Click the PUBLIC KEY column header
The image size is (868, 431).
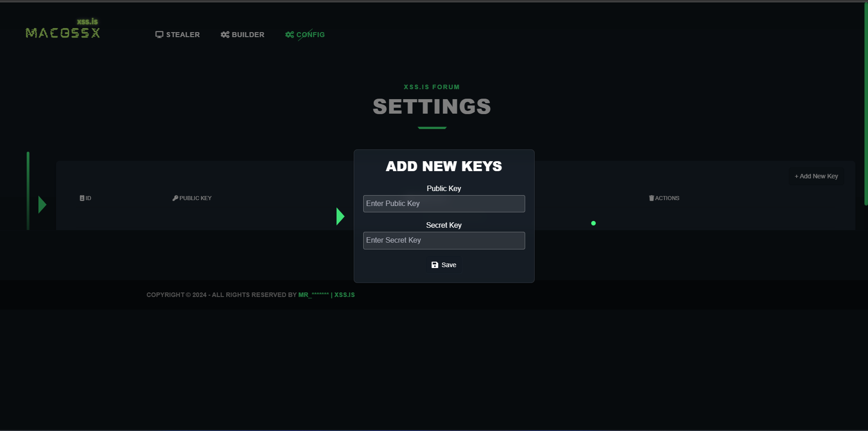coord(195,198)
